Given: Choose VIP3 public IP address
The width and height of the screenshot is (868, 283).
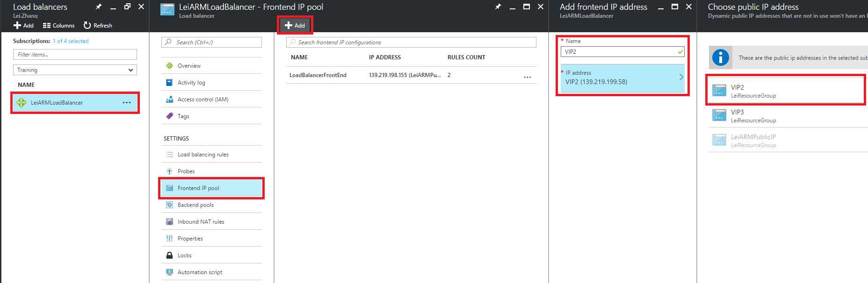Looking at the screenshot, I should (788, 116).
